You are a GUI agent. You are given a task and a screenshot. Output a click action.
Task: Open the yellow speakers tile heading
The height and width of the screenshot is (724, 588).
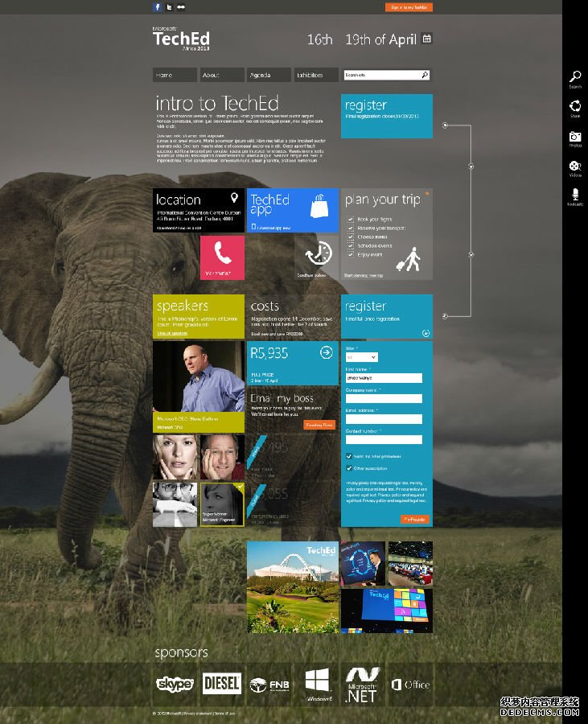point(183,306)
